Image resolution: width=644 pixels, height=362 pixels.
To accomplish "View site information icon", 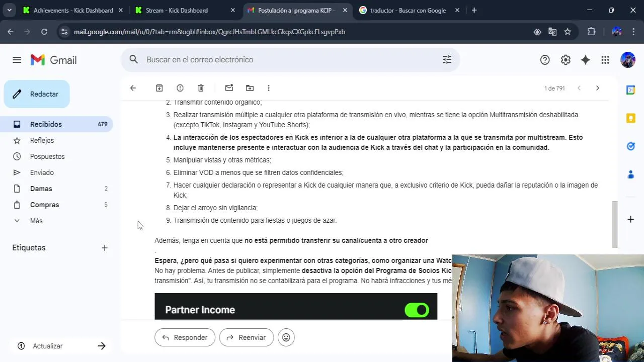I will (64, 32).
